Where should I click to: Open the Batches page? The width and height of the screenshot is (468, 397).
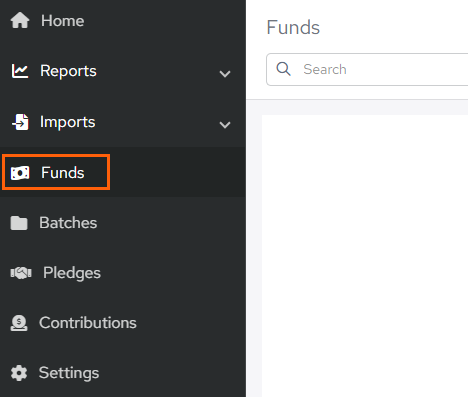tap(68, 223)
